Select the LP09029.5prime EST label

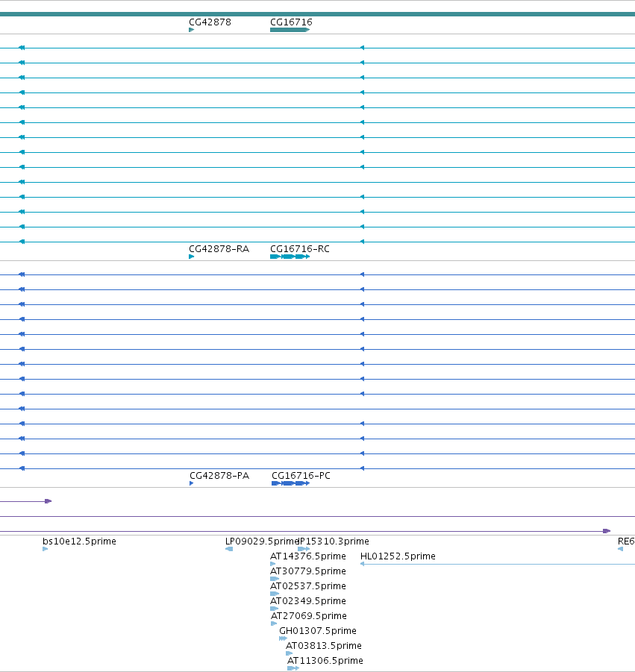(262, 541)
